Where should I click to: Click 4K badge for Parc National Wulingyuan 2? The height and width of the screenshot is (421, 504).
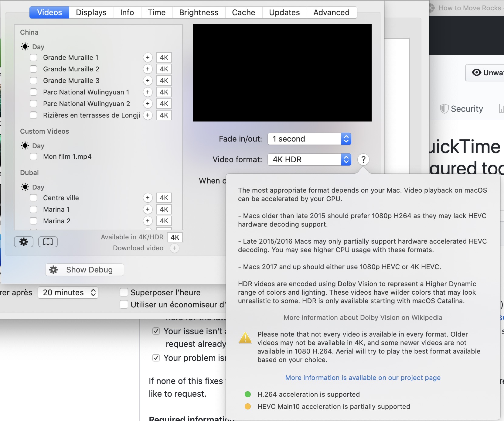point(164,104)
